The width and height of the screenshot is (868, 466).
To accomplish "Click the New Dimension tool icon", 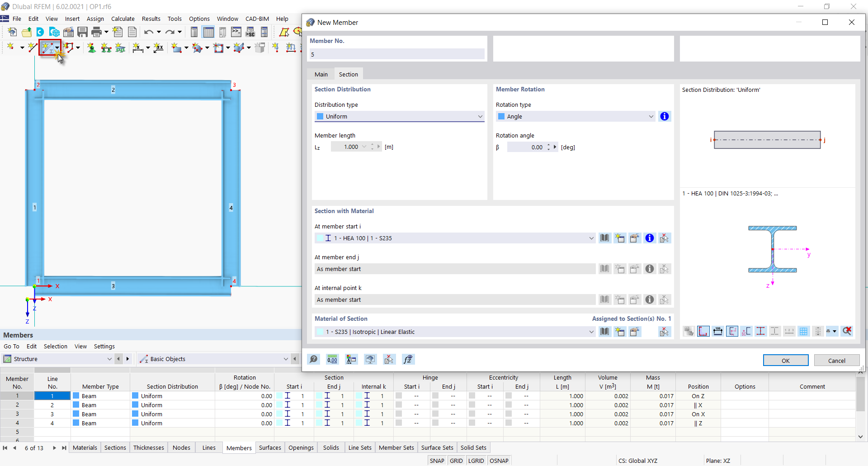I will [137, 48].
